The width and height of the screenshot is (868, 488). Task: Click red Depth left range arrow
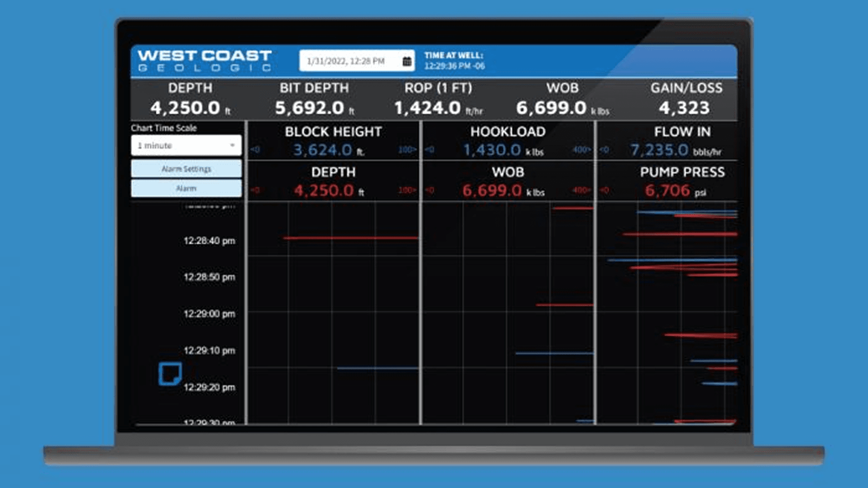(255, 190)
